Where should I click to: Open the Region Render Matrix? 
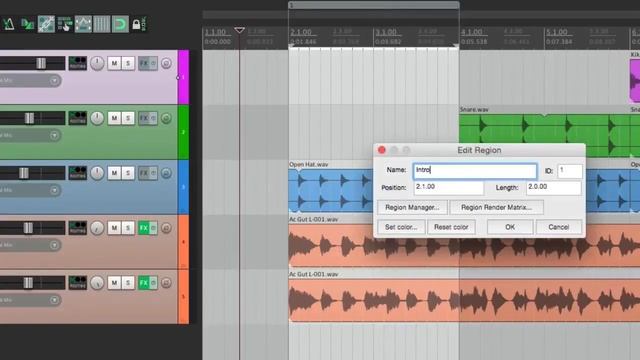(x=496, y=207)
